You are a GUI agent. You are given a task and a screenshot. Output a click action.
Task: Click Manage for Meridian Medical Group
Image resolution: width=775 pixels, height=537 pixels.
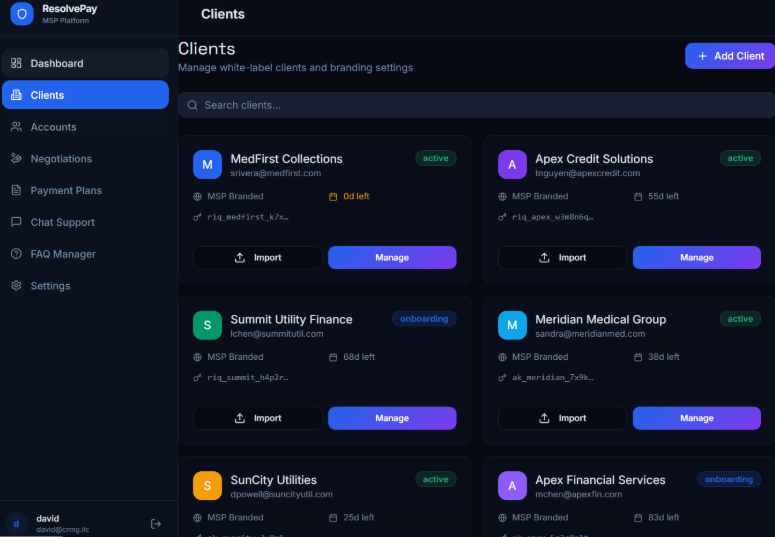(696, 418)
